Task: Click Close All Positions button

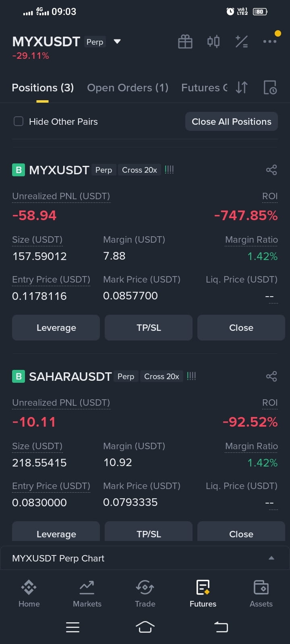Action: pyautogui.click(x=232, y=122)
